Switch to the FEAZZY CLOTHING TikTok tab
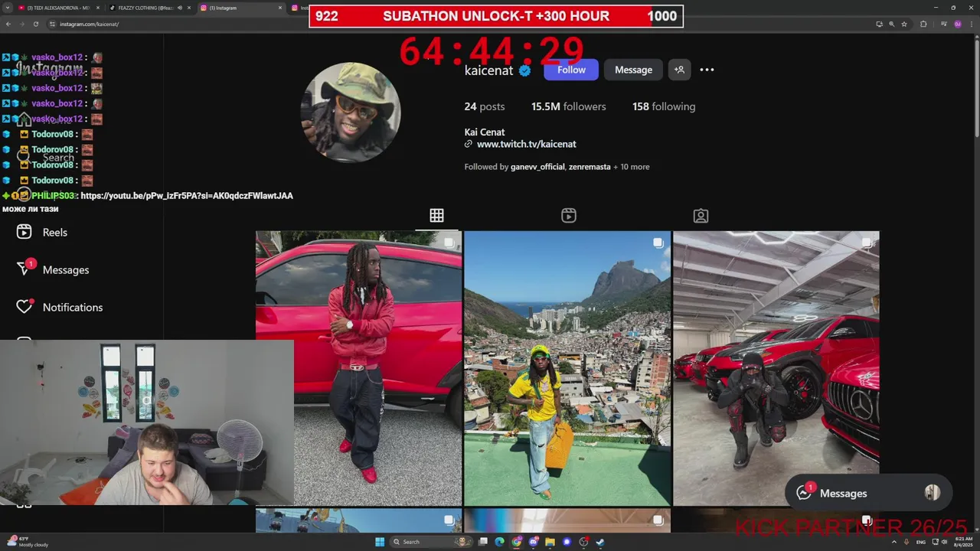Image resolution: width=980 pixels, height=551 pixels. [x=144, y=8]
